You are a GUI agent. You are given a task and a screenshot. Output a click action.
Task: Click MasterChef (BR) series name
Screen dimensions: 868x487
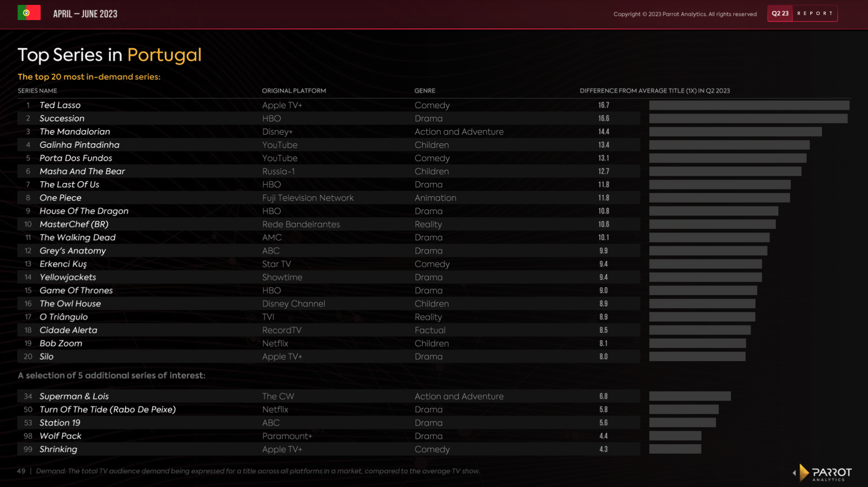coord(74,224)
